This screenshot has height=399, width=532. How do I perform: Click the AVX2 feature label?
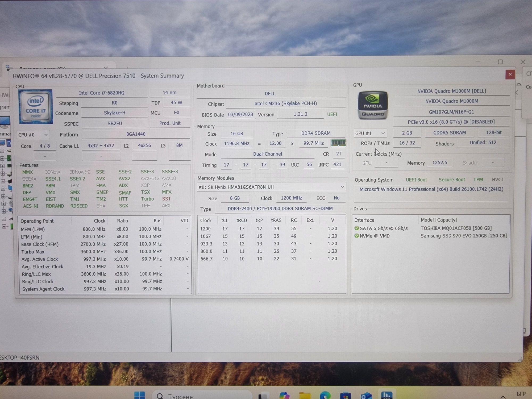124,178
